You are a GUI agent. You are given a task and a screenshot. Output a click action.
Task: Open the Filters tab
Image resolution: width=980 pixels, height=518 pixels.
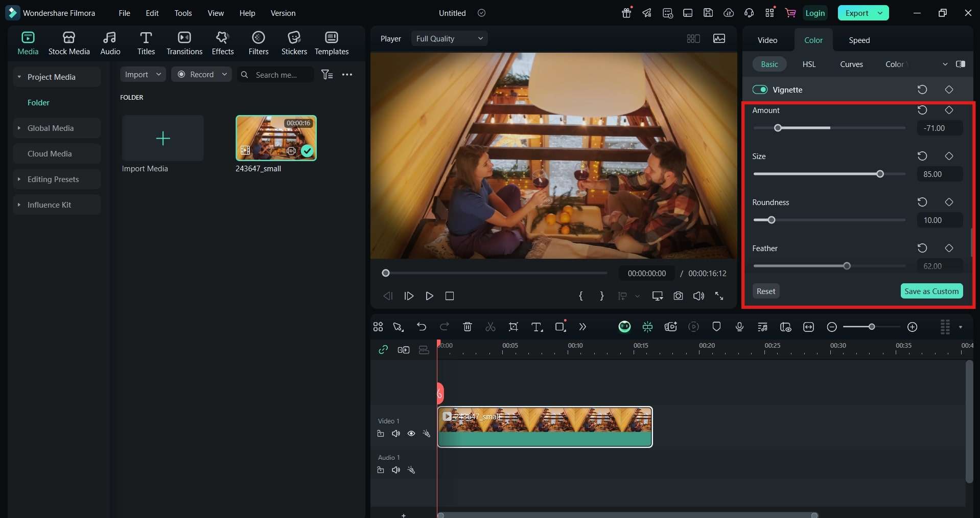click(x=259, y=43)
